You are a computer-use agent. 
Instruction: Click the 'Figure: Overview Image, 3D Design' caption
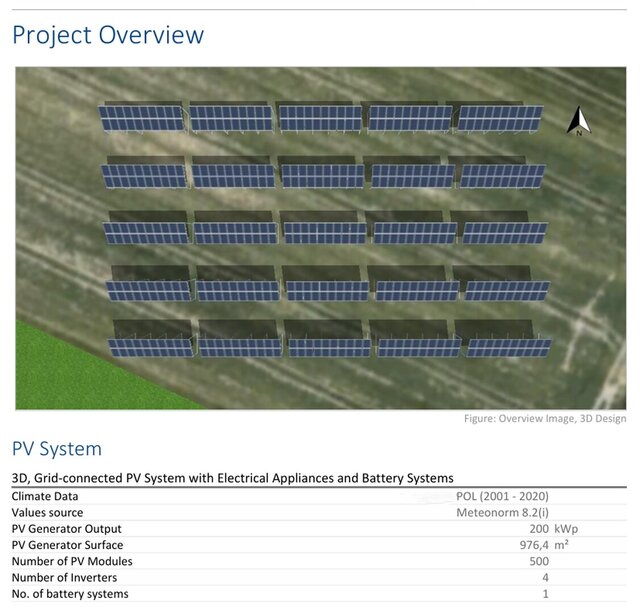545,418
